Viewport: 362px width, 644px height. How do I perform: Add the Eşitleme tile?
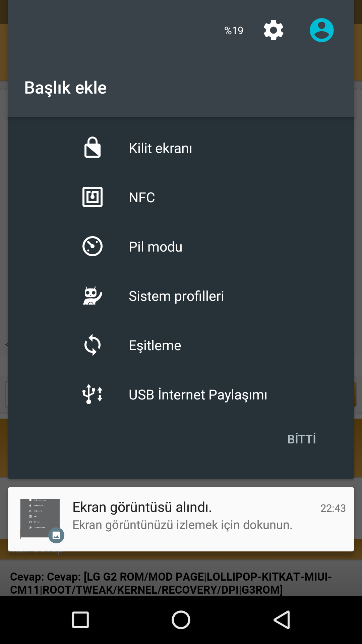[x=181, y=345]
